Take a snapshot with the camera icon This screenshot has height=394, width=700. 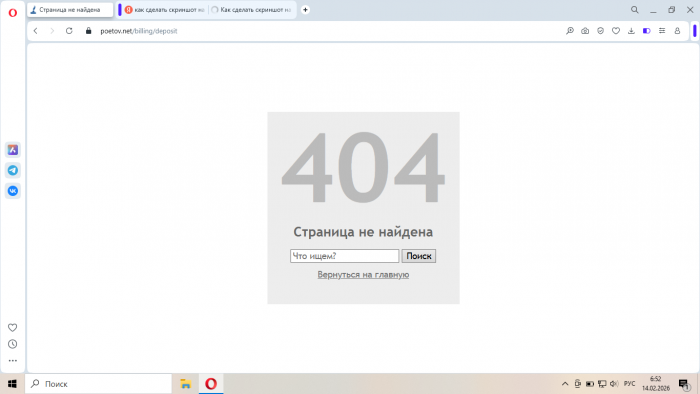tap(585, 31)
